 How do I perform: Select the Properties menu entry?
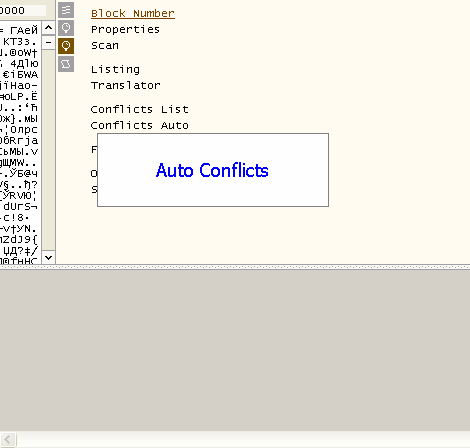pyautogui.click(x=125, y=30)
